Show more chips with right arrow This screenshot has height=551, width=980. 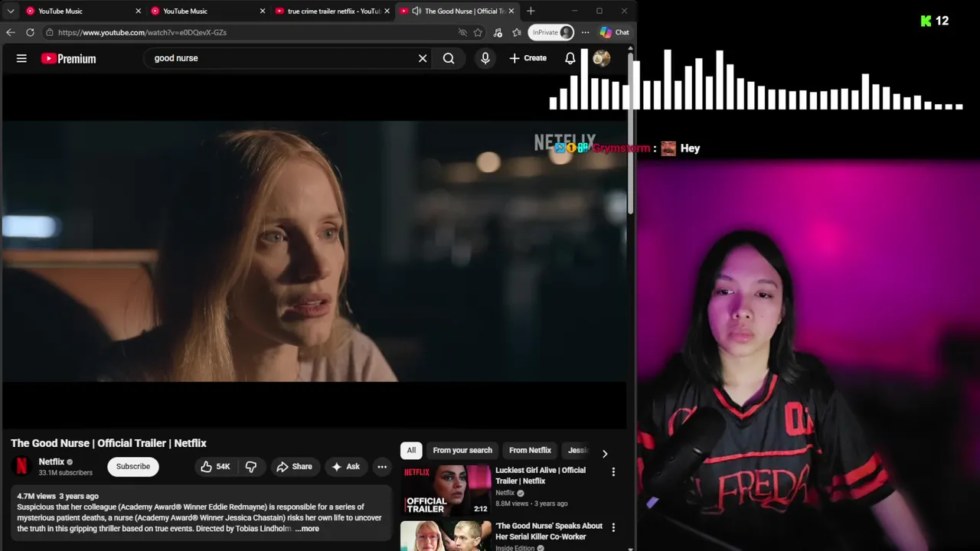click(605, 453)
